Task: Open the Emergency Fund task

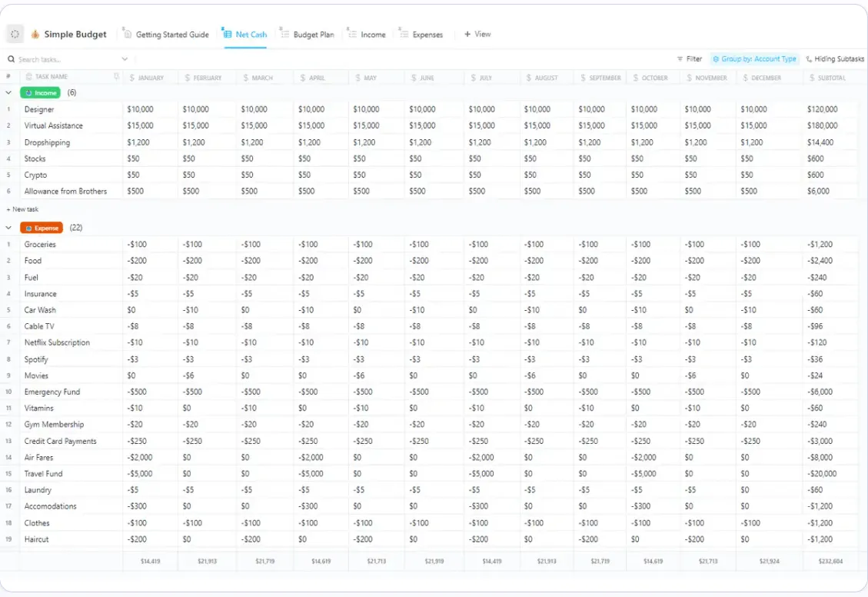Action: tap(52, 392)
